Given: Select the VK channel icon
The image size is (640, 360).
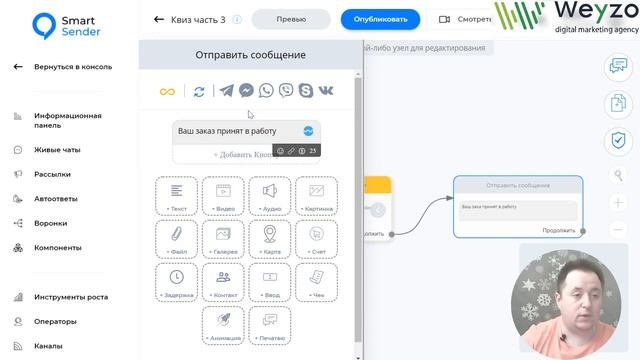Looking at the screenshot, I should click(x=326, y=90).
